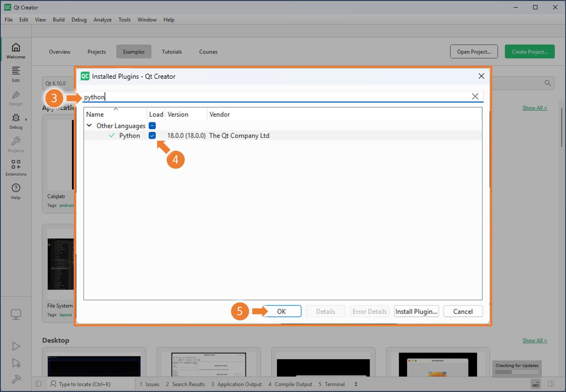The width and height of the screenshot is (566, 392).
Task: Switch to the Projects welcome tab
Action: 96,51
